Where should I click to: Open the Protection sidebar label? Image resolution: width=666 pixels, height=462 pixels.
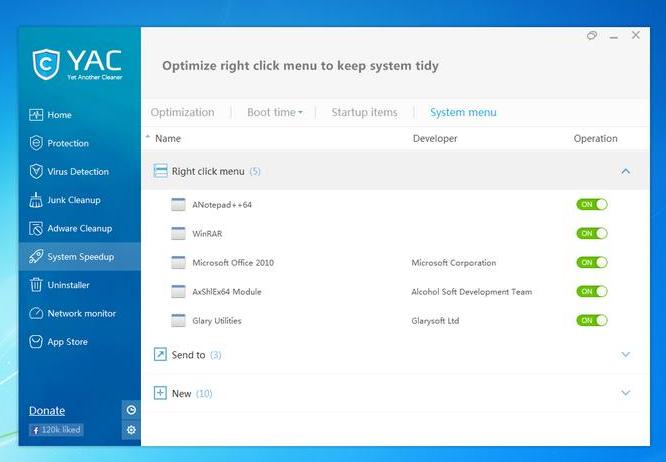[68, 144]
